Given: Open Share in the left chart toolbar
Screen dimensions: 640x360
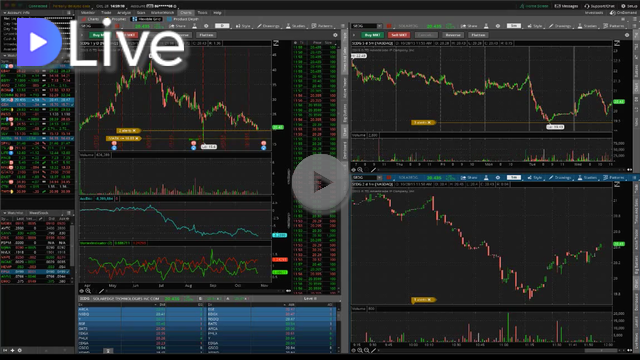Looking at the screenshot, I should pos(177,26).
